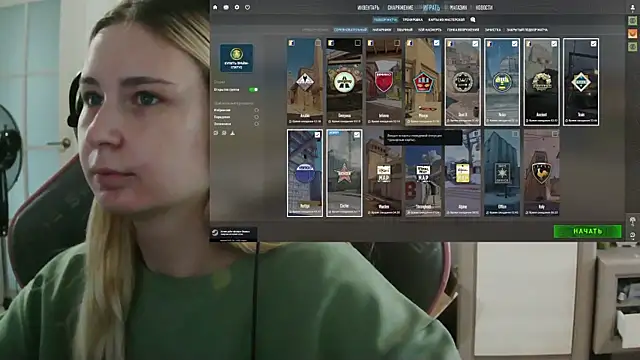640x360 pixels.
Task: Click the Ancient map emblem
Action: tap(542, 82)
